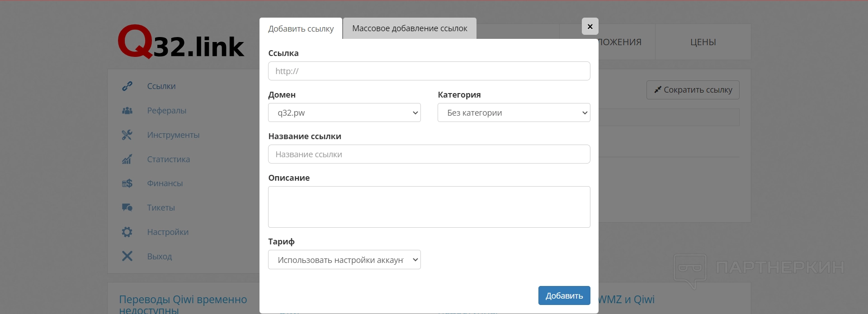Close the add link dialog
The width and height of the screenshot is (868, 314).
click(x=590, y=27)
